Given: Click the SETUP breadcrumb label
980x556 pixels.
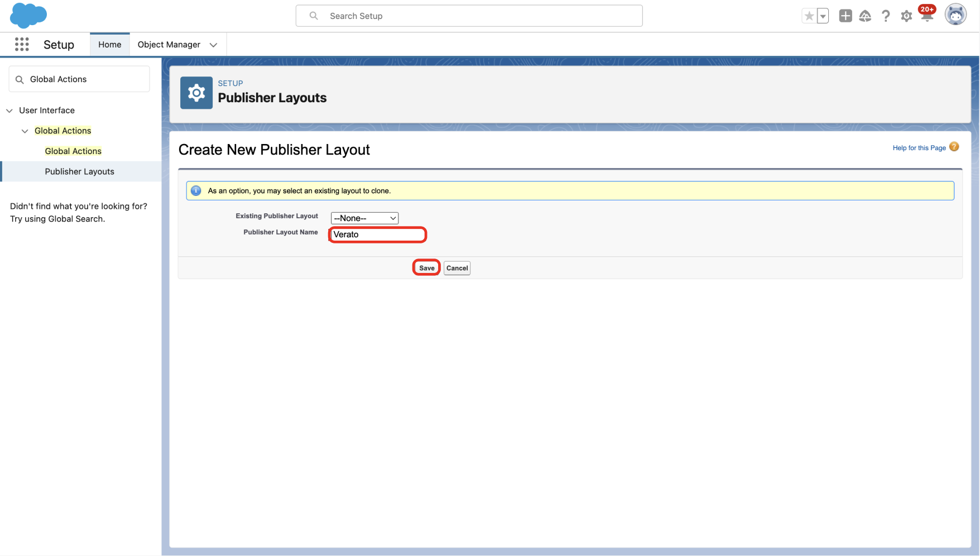Looking at the screenshot, I should 230,83.
